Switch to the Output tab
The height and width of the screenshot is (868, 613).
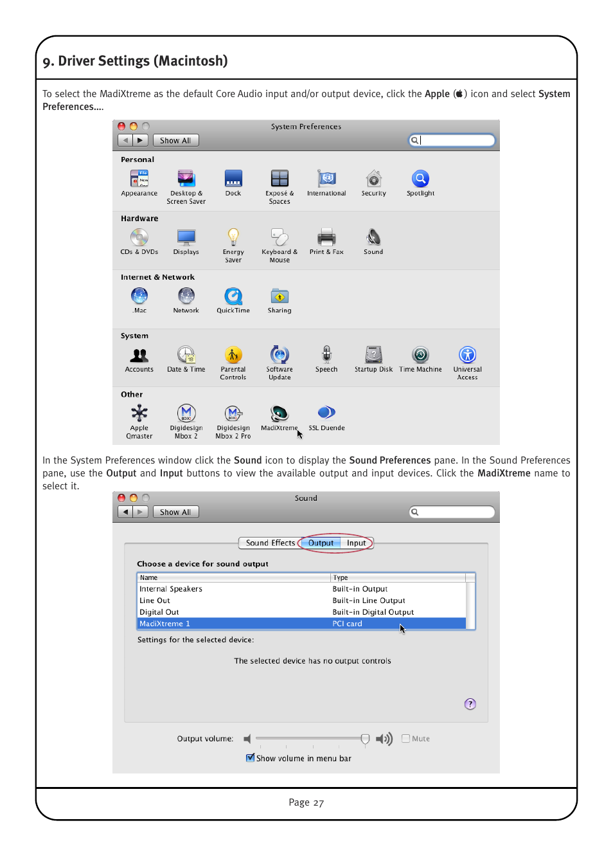321,543
